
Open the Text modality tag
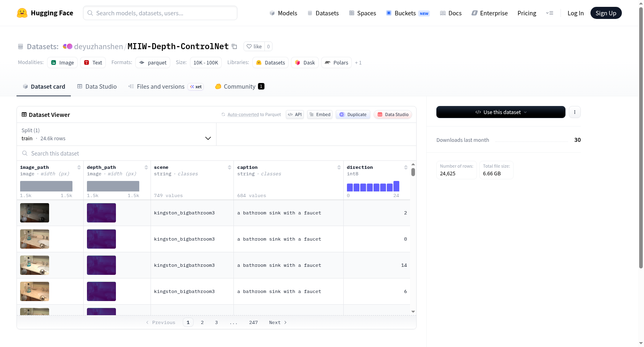click(x=93, y=62)
